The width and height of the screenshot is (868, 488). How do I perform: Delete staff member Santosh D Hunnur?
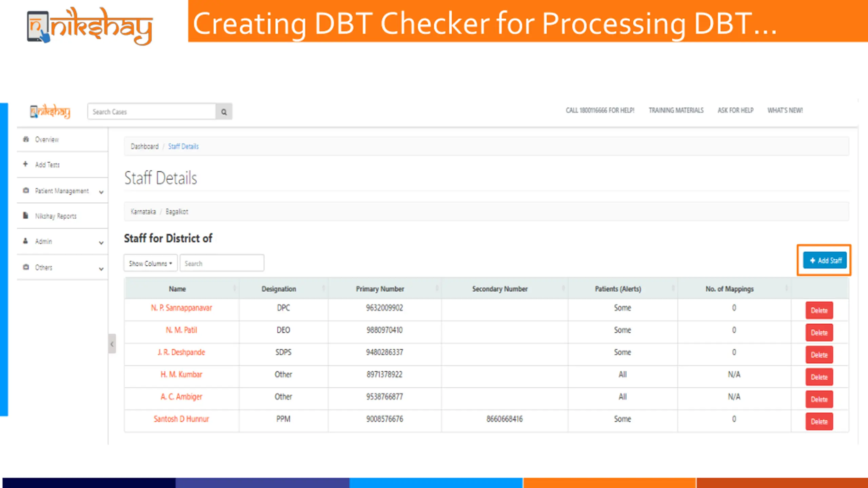coord(819,422)
